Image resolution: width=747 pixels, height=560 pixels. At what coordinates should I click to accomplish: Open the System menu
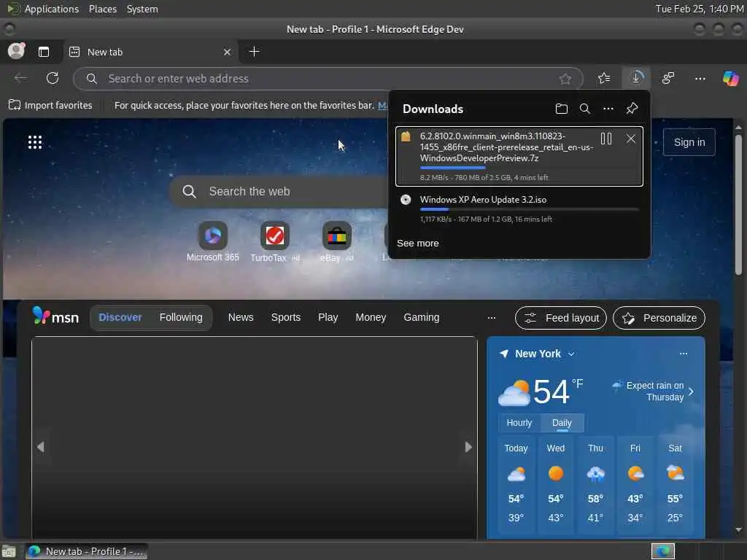tap(142, 9)
